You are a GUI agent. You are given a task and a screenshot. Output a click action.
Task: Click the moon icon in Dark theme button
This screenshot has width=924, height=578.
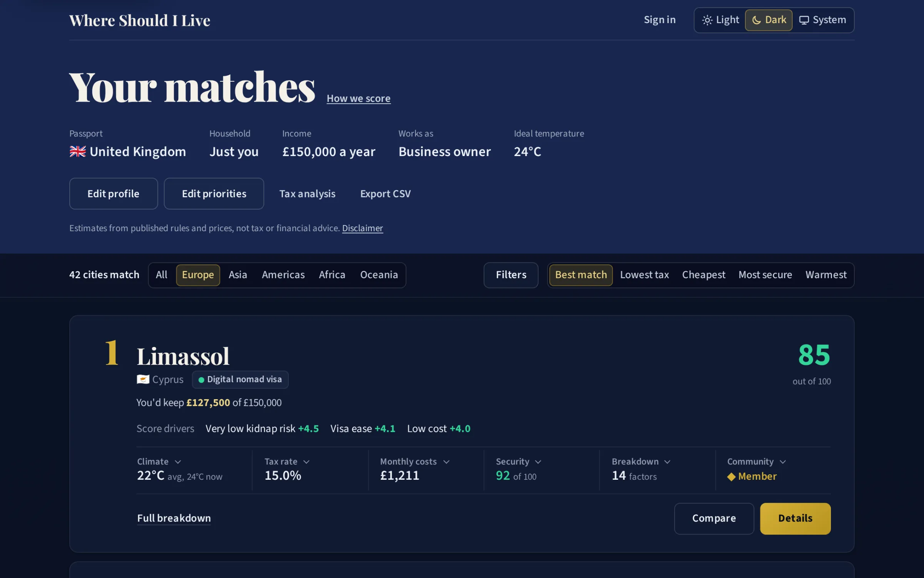tap(757, 20)
